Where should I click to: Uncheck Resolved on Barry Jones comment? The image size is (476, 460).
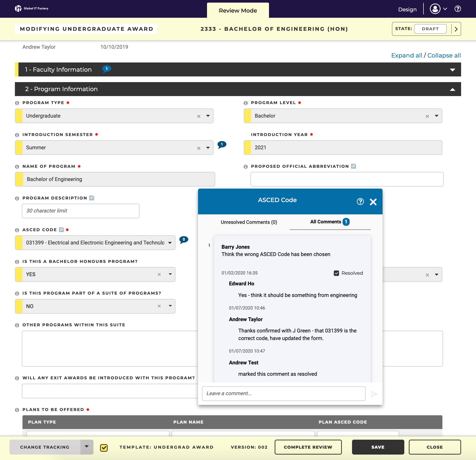(x=336, y=273)
